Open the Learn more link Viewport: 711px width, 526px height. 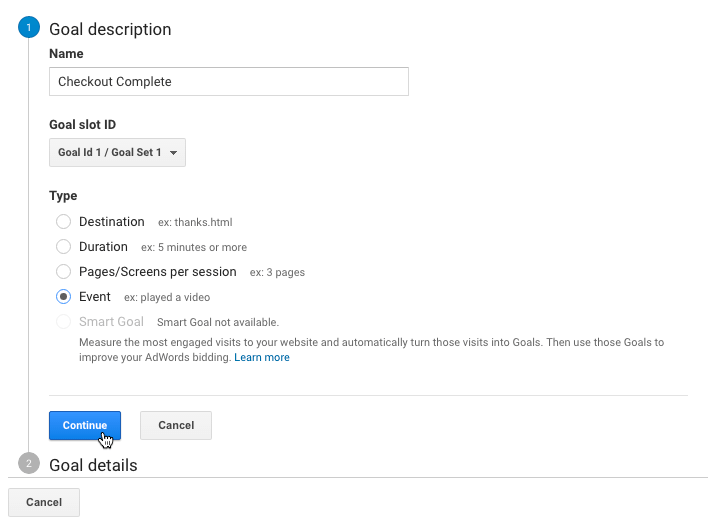point(262,357)
